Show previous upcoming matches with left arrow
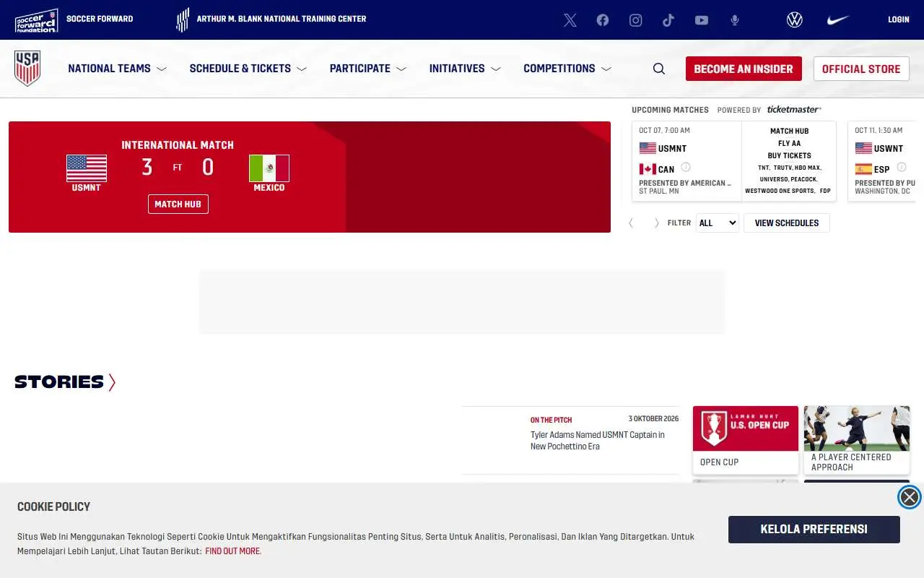Image resolution: width=924 pixels, height=578 pixels. pos(631,223)
